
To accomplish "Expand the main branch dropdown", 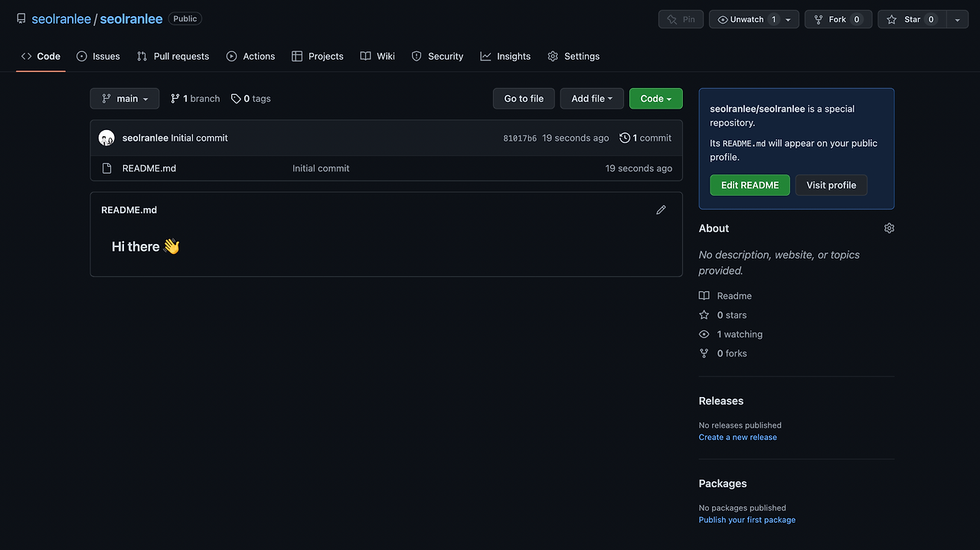I will point(125,99).
